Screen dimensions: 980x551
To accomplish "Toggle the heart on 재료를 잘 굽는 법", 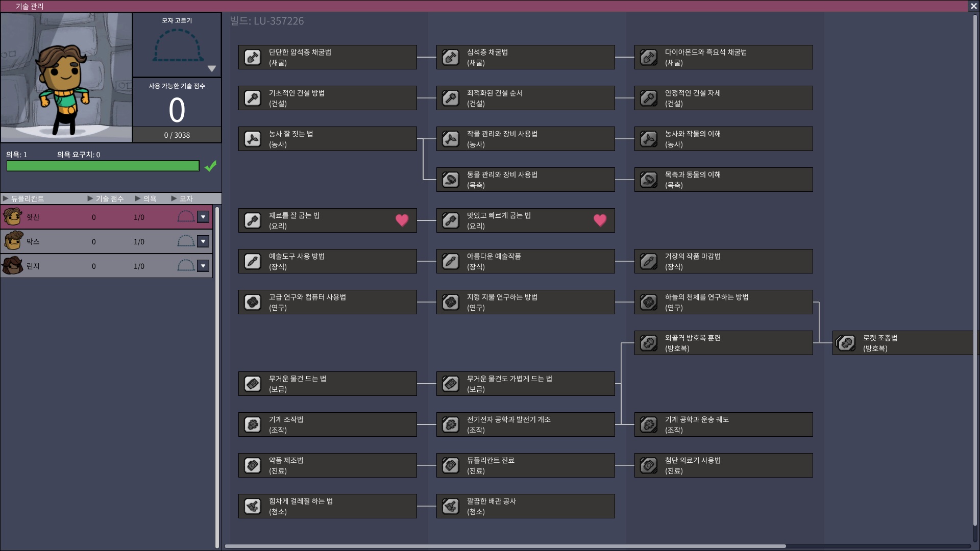I will (402, 220).
